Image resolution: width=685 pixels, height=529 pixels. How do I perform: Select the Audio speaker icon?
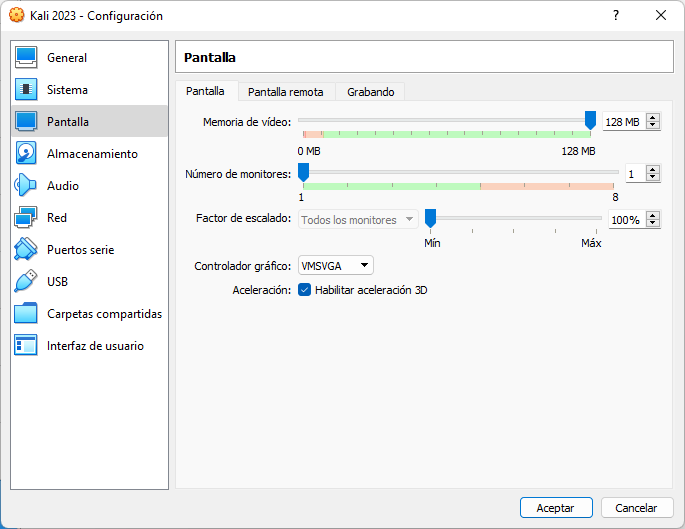pyautogui.click(x=26, y=185)
